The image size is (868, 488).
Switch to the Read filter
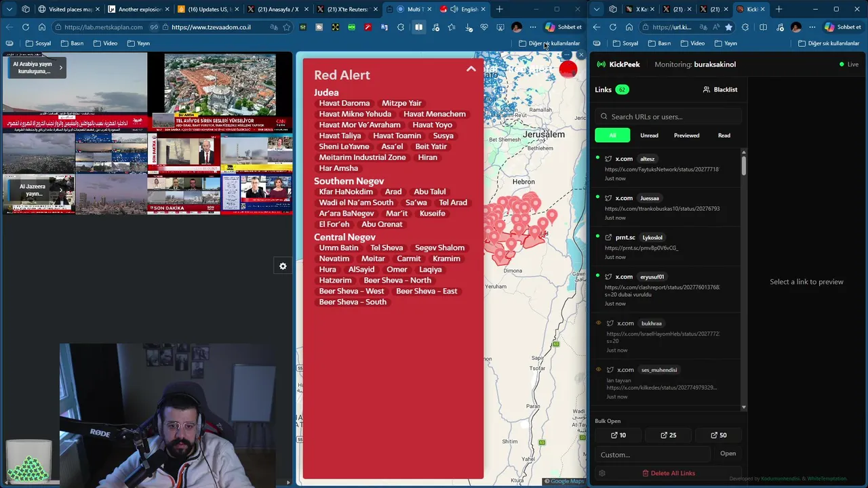click(724, 136)
